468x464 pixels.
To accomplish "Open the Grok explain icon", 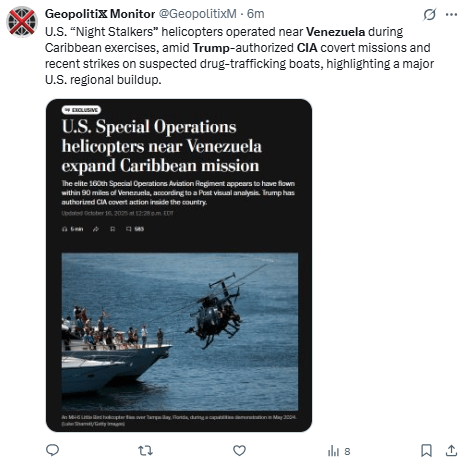I will tap(430, 14).
